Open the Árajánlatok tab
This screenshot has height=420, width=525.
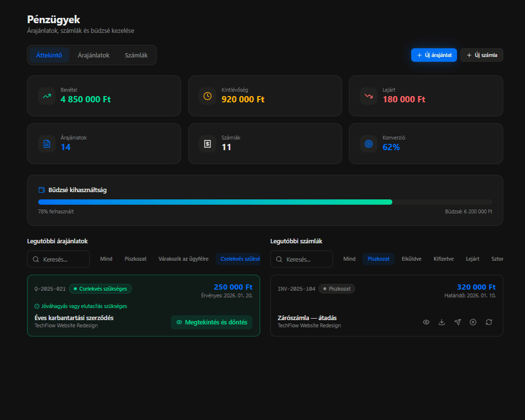coord(94,55)
